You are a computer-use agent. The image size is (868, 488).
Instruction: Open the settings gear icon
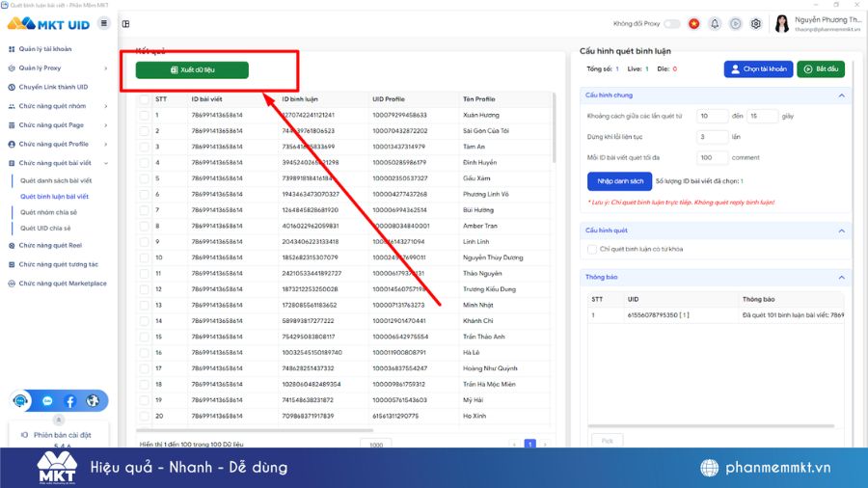tap(755, 24)
